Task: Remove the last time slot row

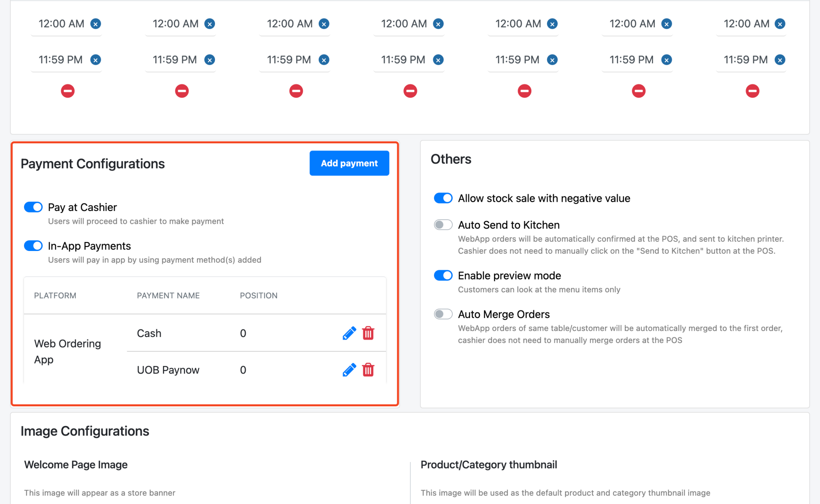Action: pyautogui.click(x=752, y=91)
